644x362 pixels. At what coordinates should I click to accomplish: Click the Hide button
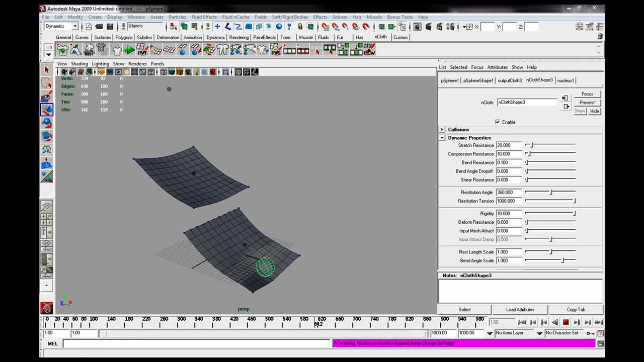[x=594, y=111]
